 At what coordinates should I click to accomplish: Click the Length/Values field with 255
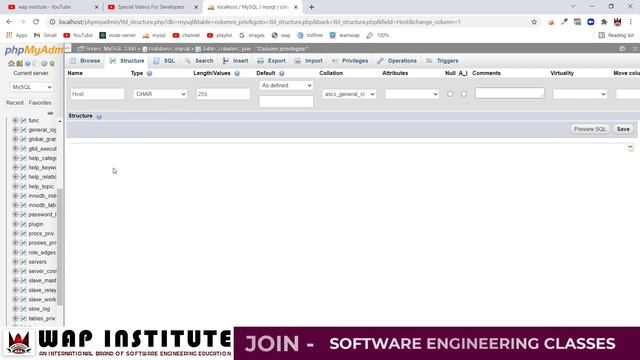[x=223, y=94]
